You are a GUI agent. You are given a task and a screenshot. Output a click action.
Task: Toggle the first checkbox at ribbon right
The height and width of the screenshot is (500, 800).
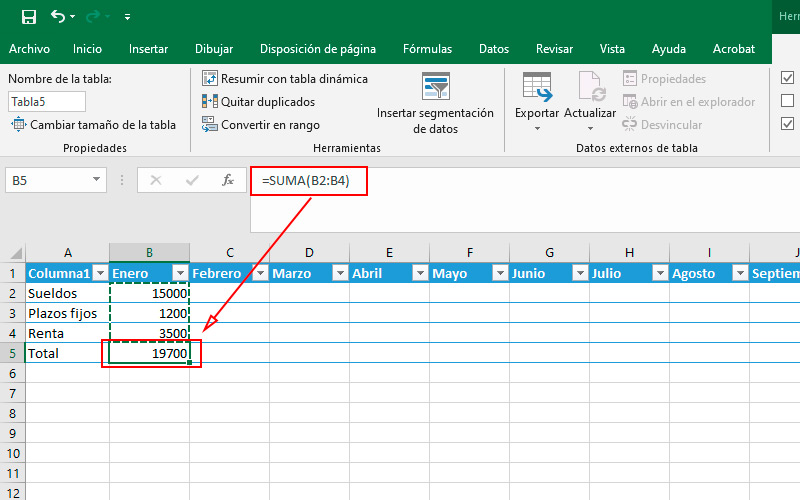coord(787,78)
